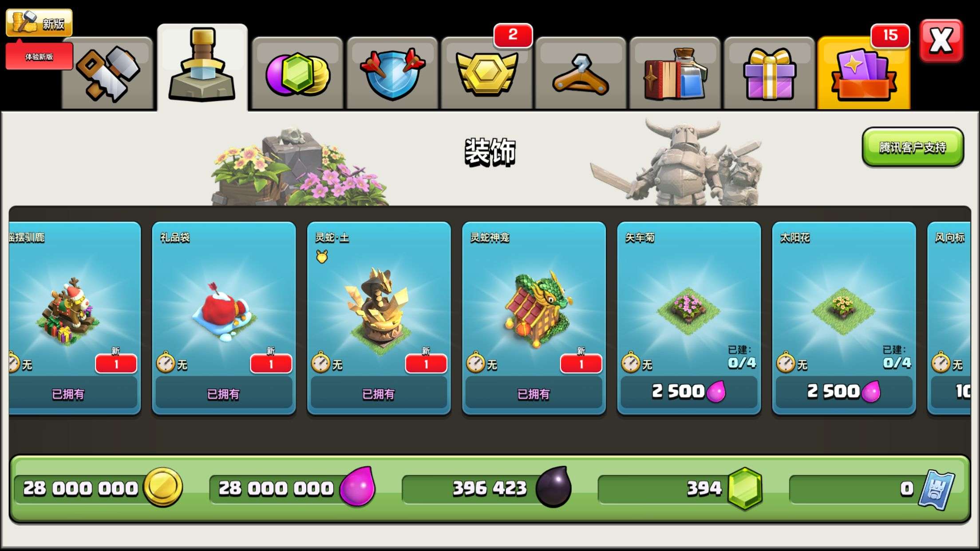Open the spell book and potion tab
This screenshot has height=551, width=980.
tap(675, 74)
